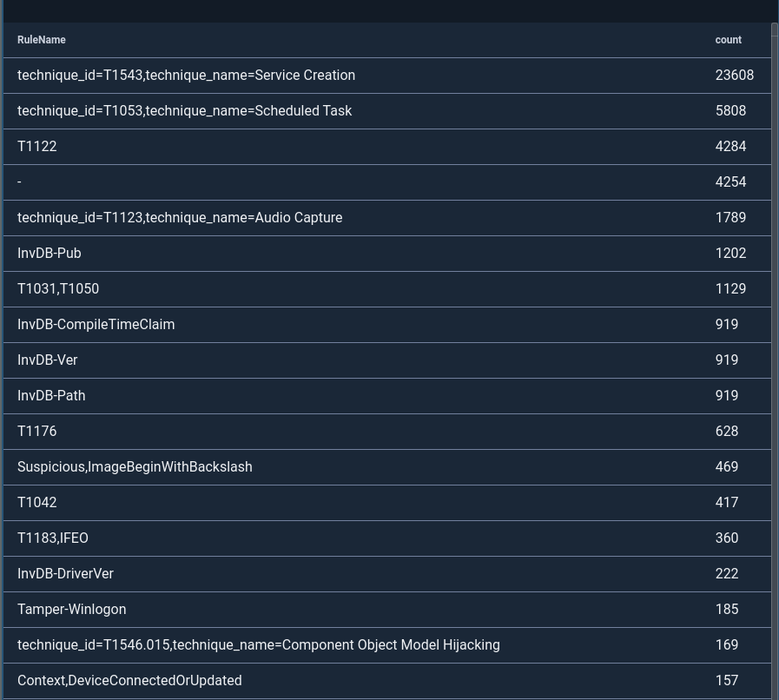The width and height of the screenshot is (779, 700).
Task: Select the row with the dash rule name
Action: click(x=19, y=182)
